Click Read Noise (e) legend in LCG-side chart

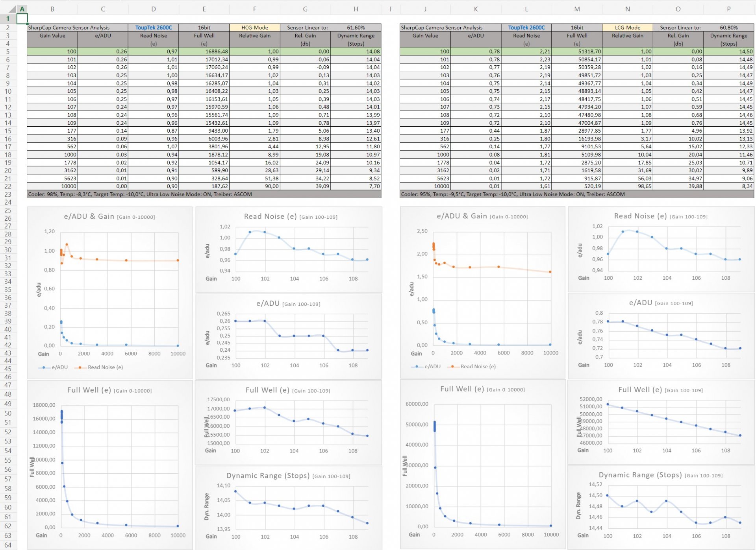click(472, 366)
